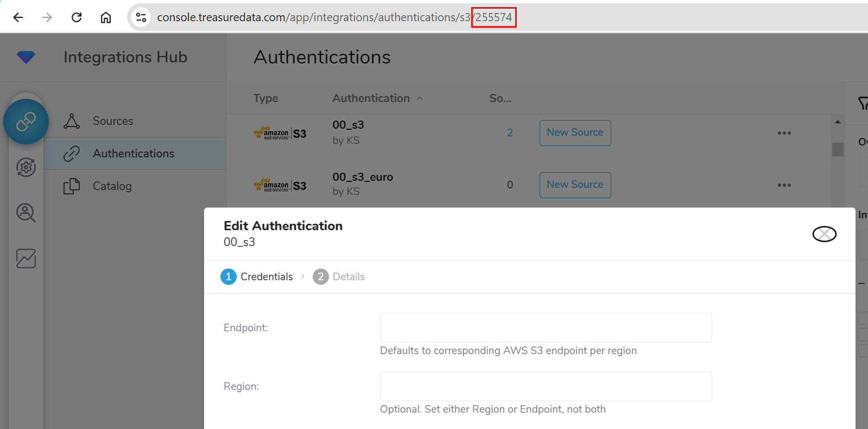The width and height of the screenshot is (868, 429).
Task: Click the Integrations Hub link icon
Action: point(26,122)
